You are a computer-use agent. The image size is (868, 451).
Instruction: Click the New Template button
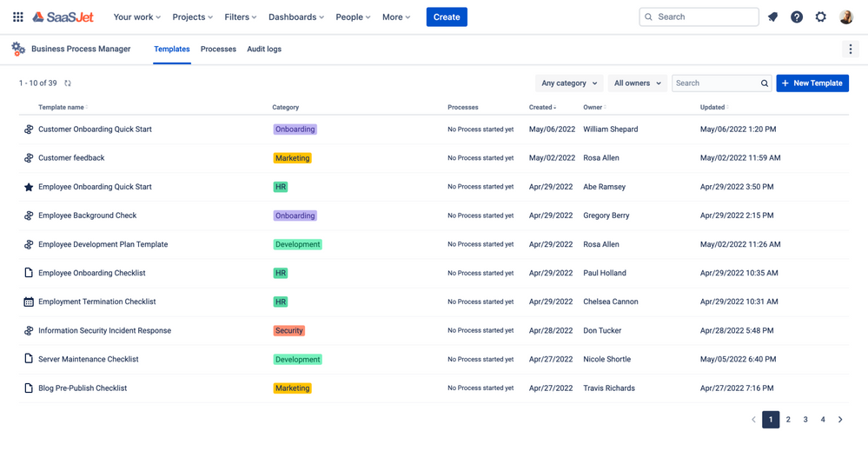tap(812, 83)
